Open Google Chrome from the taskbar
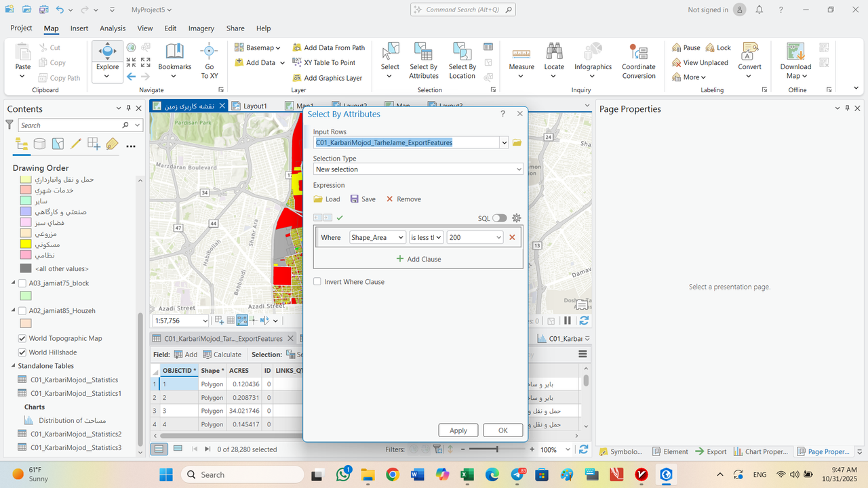Viewport: 868px width, 488px height. tap(393, 474)
